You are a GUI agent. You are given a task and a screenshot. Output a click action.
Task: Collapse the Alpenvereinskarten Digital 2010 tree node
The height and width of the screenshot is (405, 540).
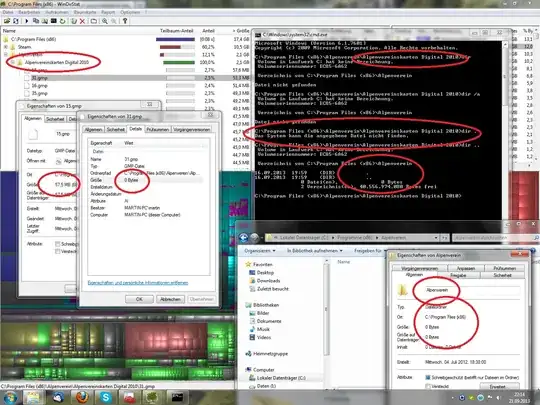point(13,62)
